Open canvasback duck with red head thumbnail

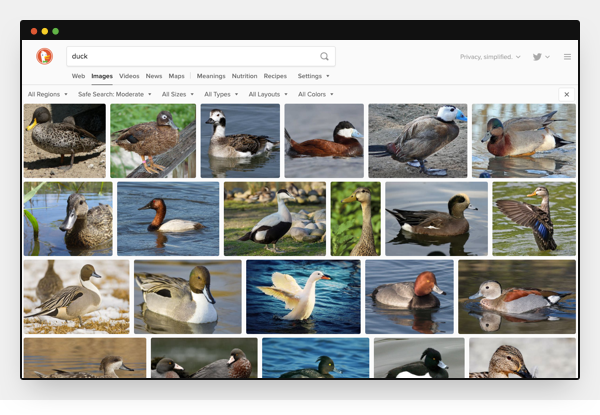(168, 218)
